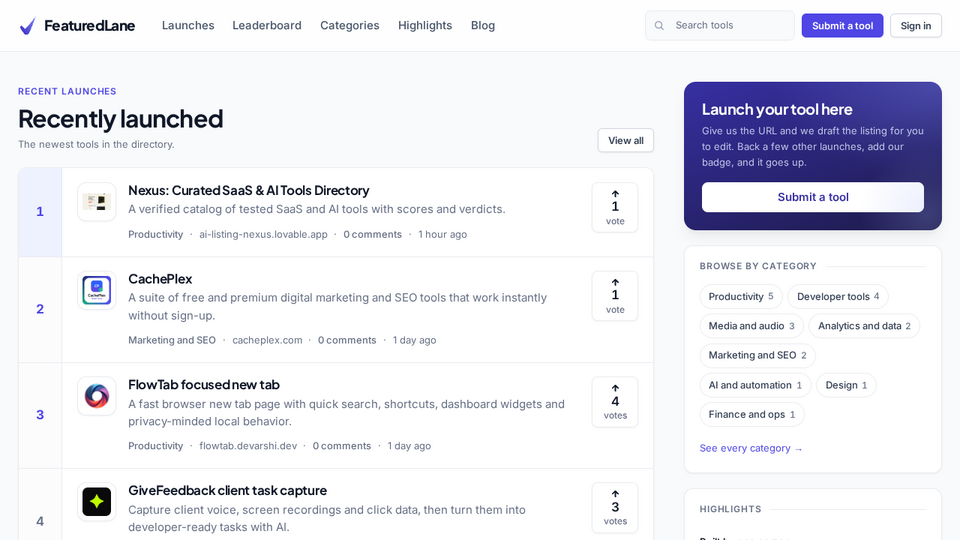Open FlowTab listing's 0 comments
The image size is (960, 540).
click(342, 446)
